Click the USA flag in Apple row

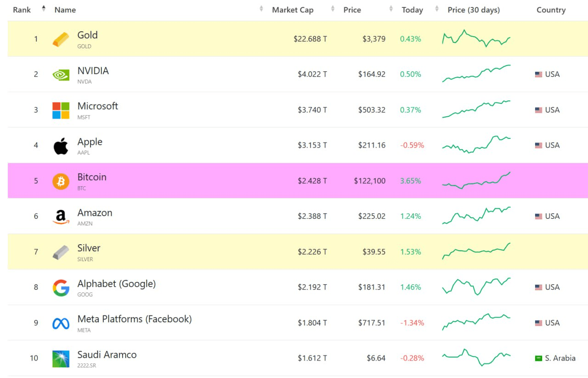point(538,145)
